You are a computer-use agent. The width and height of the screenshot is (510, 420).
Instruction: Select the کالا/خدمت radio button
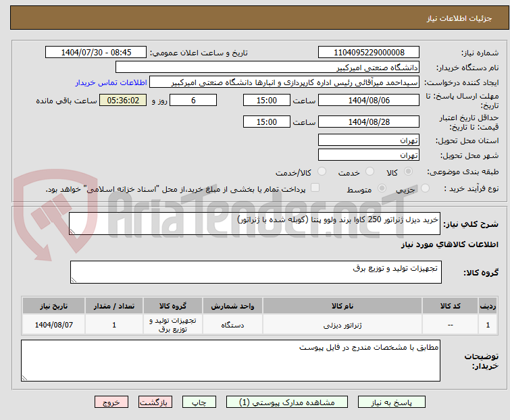point(322,172)
